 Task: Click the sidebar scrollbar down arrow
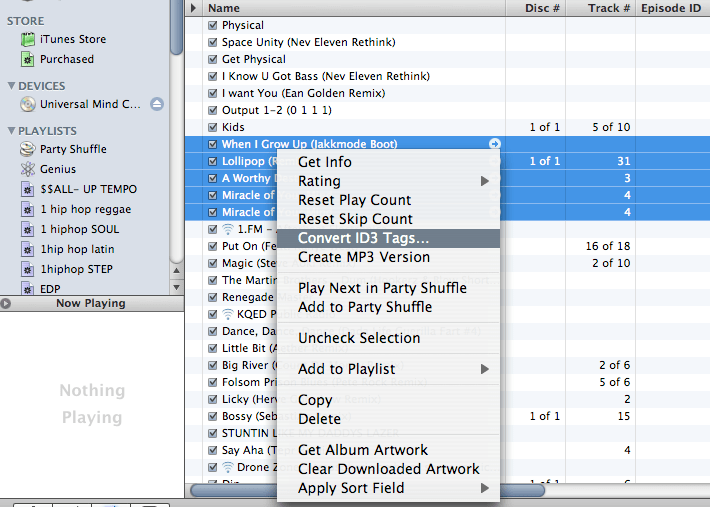[x=177, y=287]
